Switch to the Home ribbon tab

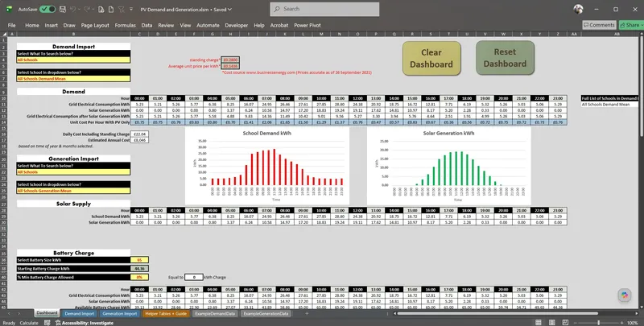(x=32, y=25)
